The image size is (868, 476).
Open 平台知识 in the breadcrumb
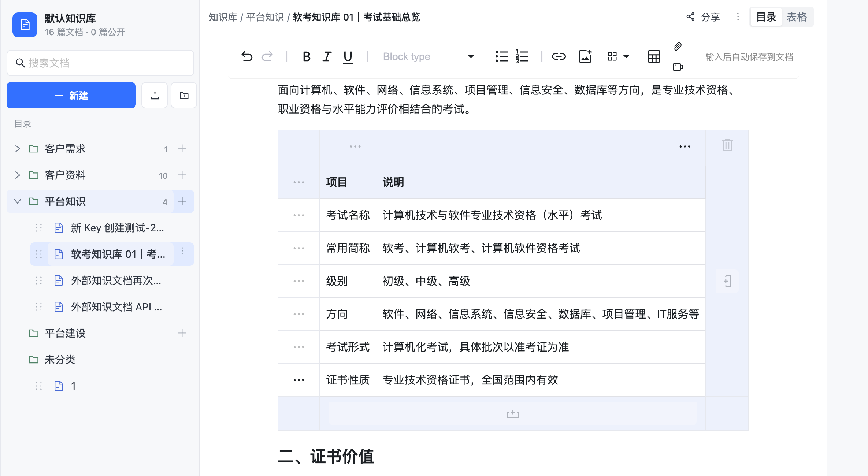(x=265, y=17)
